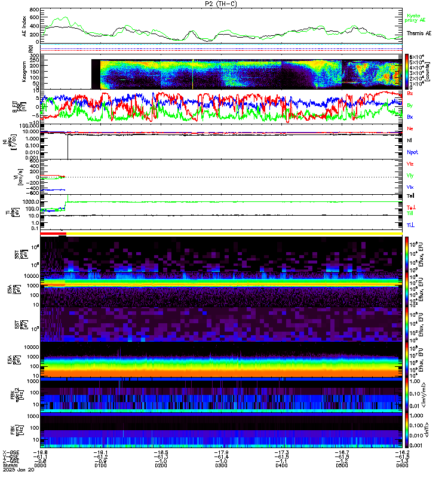448x478 pixels.
Task: Click the green "Viy" velocity legend label
Action: click(410, 176)
